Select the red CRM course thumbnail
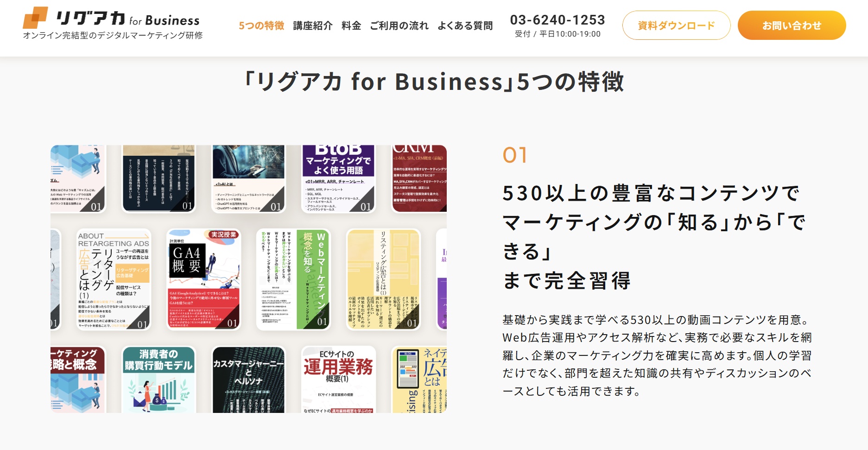The image size is (868, 450). point(419,179)
